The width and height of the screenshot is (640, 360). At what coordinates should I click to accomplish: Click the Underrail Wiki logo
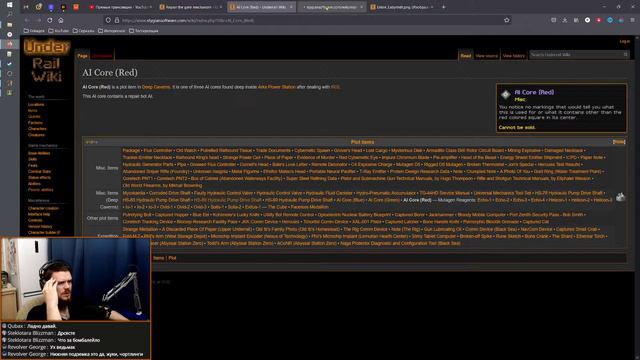47,61
